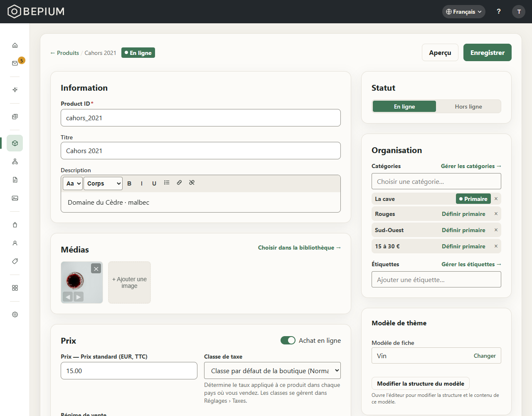The width and height of the screenshot is (532, 416).
Task: Toggle italic in the description editor
Action: click(142, 183)
